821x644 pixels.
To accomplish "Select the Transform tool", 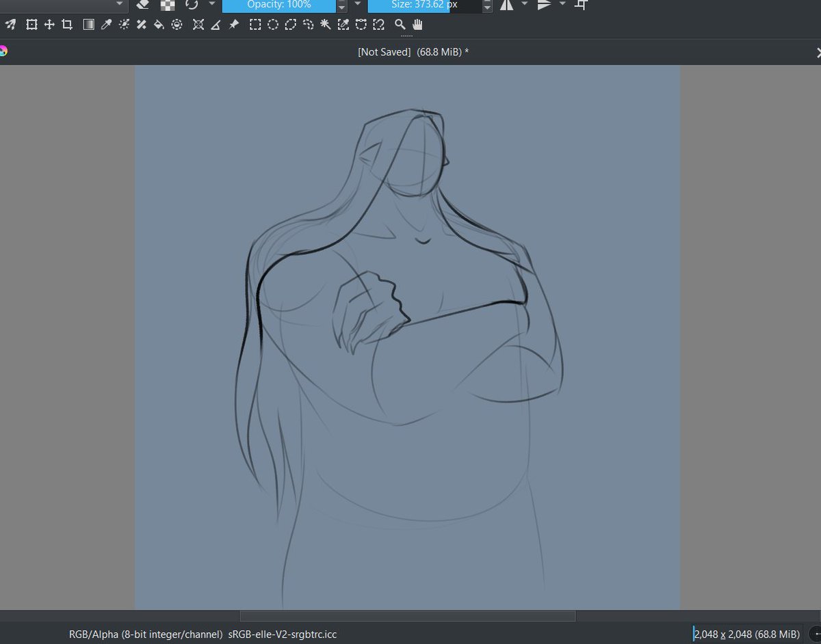I will pyautogui.click(x=31, y=25).
